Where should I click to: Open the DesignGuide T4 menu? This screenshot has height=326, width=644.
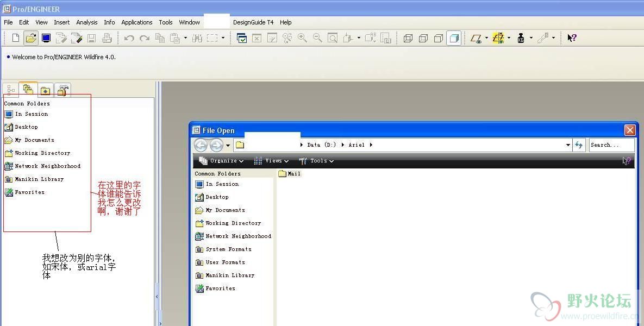(253, 22)
